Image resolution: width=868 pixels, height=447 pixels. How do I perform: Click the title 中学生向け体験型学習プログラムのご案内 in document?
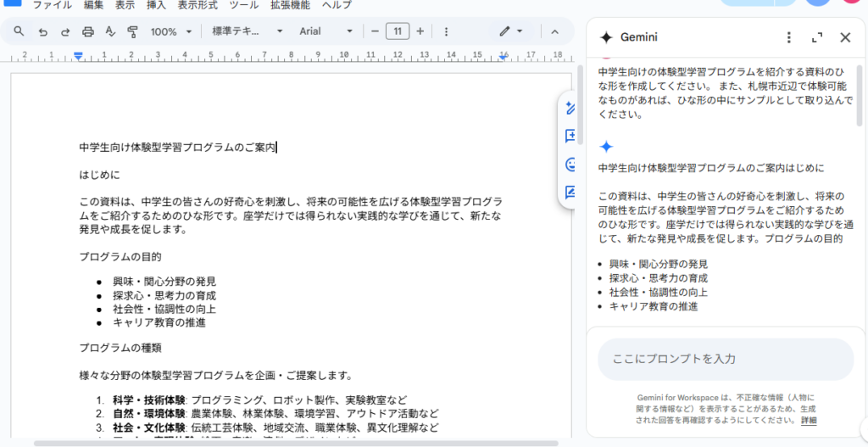177,148
